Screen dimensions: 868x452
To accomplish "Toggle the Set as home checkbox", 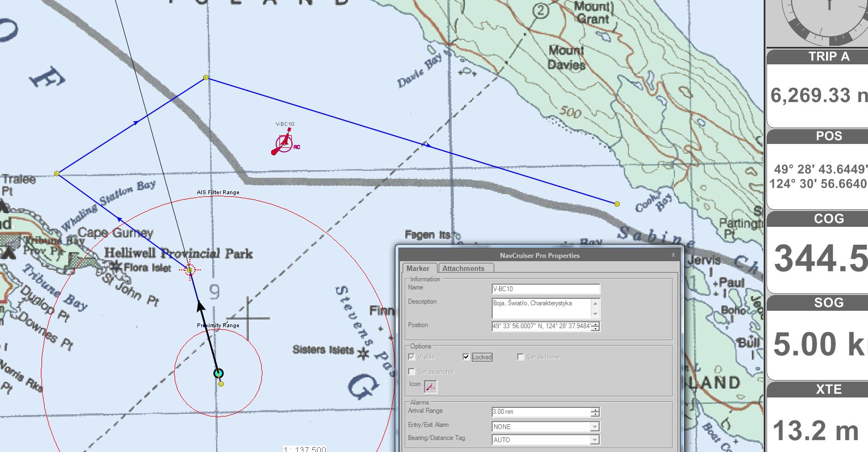I will (521, 357).
